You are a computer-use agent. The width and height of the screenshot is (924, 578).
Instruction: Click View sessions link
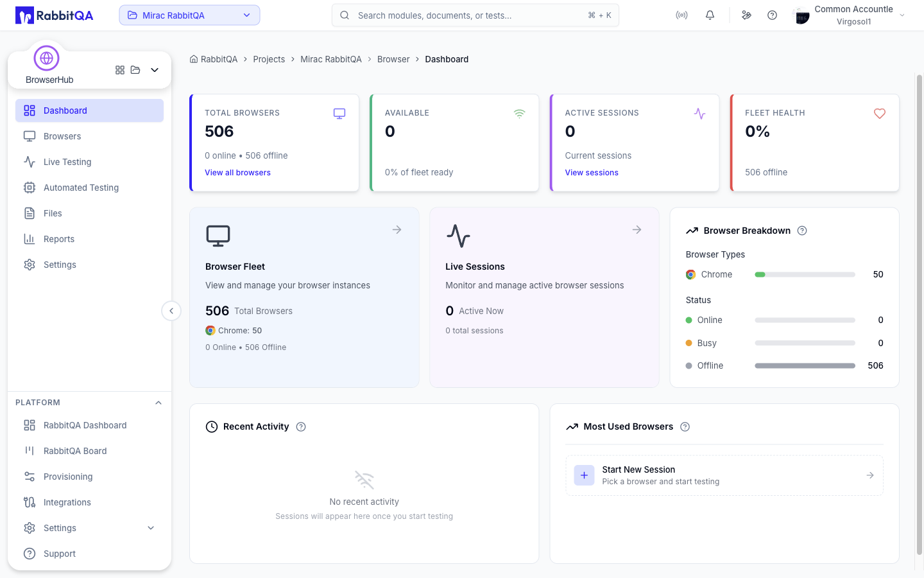(592, 173)
